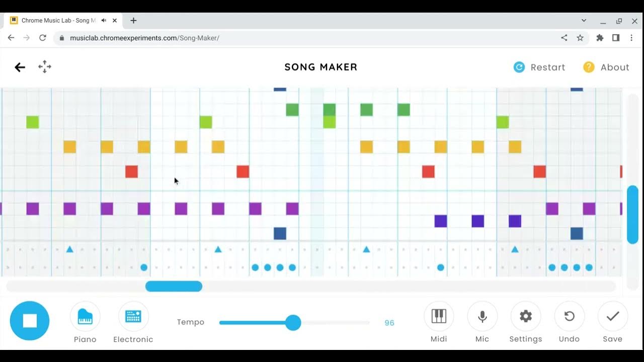Open the About page

click(x=606, y=67)
